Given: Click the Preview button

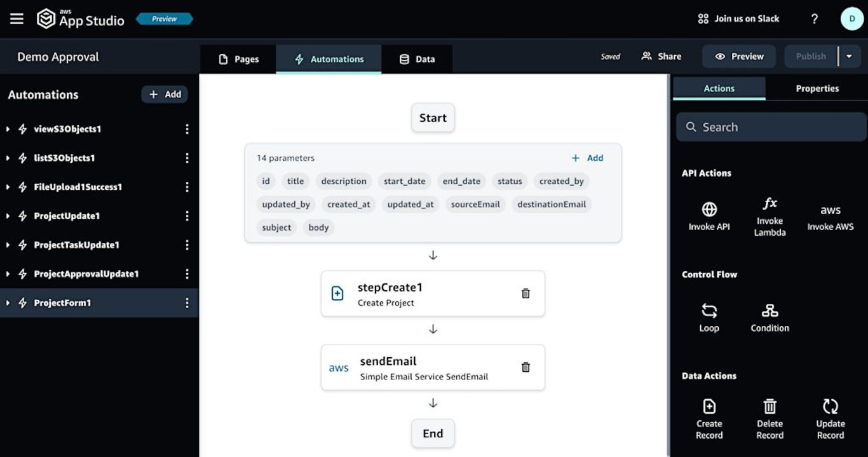Looking at the screenshot, I should tap(739, 57).
